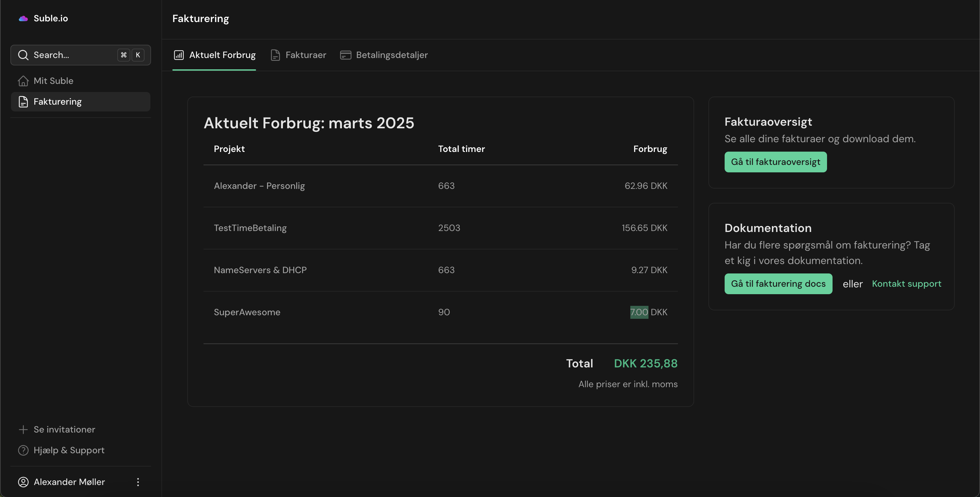The height and width of the screenshot is (497, 980).
Task: Focus the Search input field
Action: pos(72,55)
